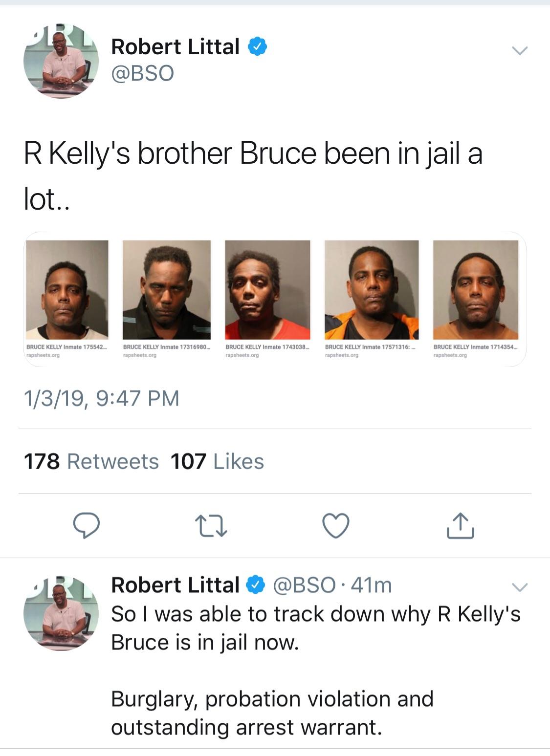Click the rapsheets.org caption under the last mugshot
This screenshot has width=550, height=756.
pyautogui.click(x=450, y=355)
